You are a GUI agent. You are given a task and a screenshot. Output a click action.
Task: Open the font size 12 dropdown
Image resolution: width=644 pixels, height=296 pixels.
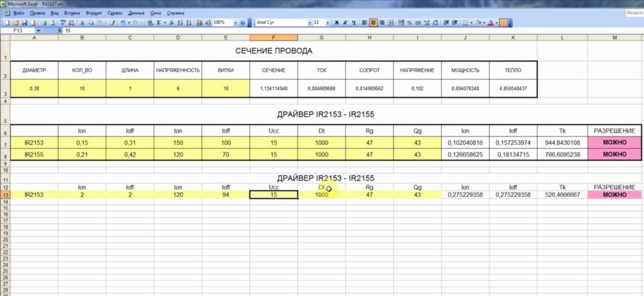[328, 23]
